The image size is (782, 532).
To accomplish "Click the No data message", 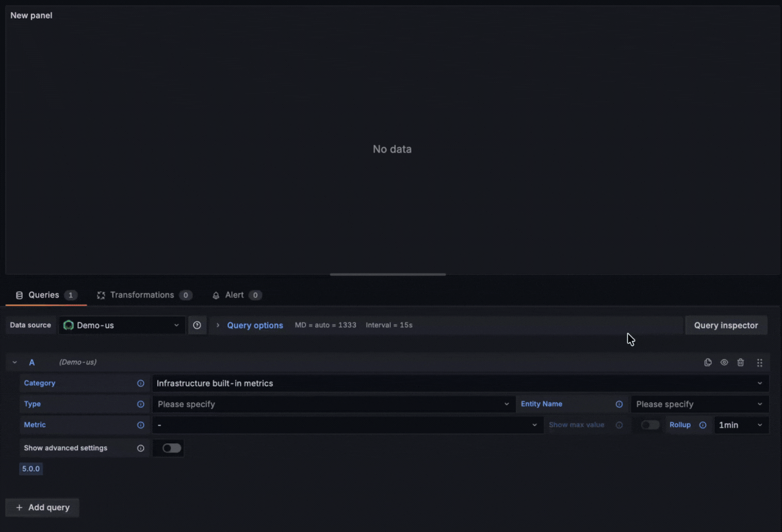I will click(392, 149).
